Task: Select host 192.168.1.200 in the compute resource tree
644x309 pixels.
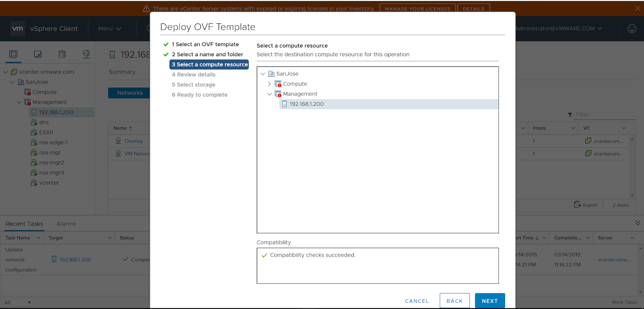Action: coord(306,104)
